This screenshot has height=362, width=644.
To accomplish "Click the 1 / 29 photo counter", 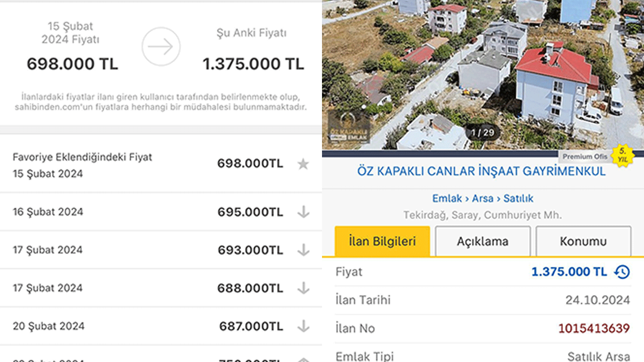I will click(x=481, y=132).
